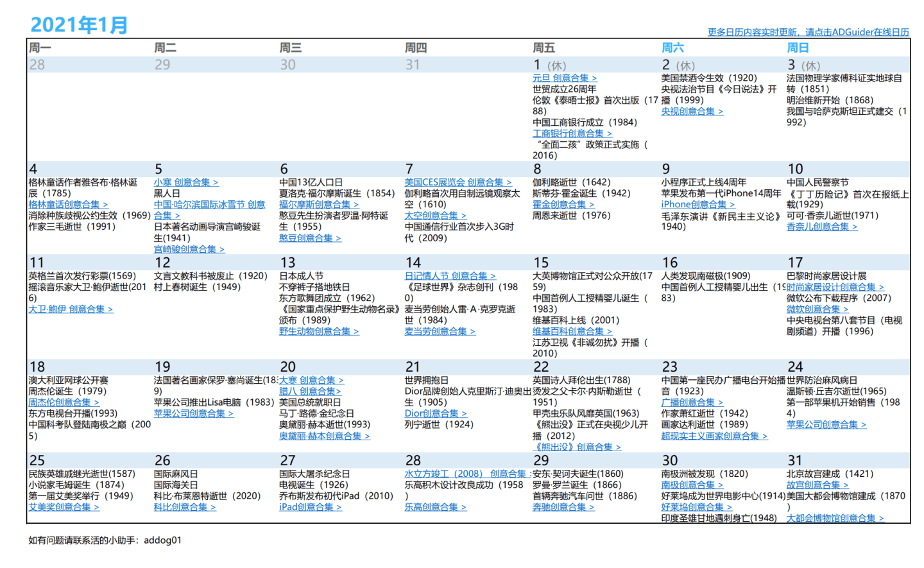Screen dimensions: 924x568
Task: Open the 广播创意合集 link
Action: pos(692,402)
